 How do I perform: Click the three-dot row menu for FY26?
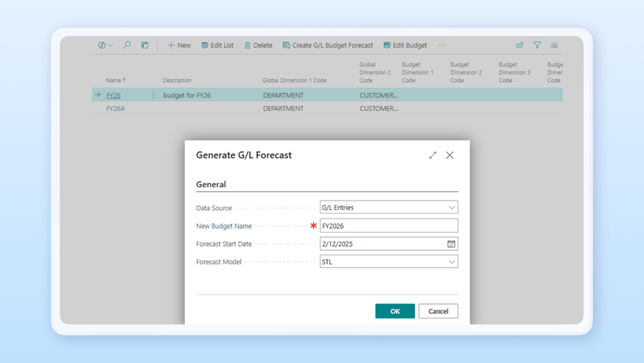point(153,95)
